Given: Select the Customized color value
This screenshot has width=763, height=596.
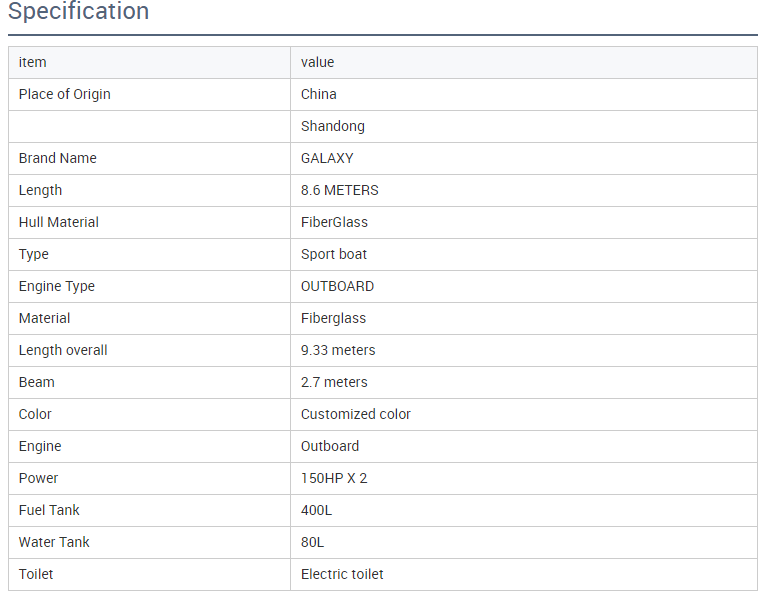Looking at the screenshot, I should (x=356, y=414).
